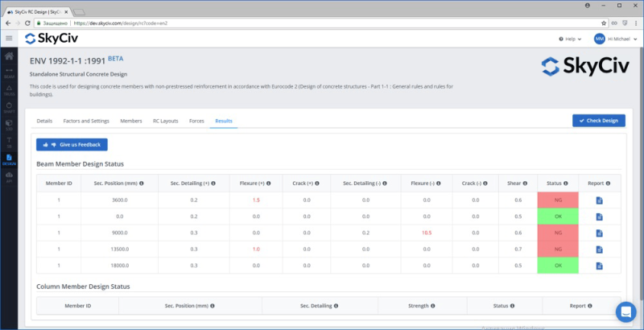
Task: Open the Shaft module in sidebar
Action: tap(9, 107)
